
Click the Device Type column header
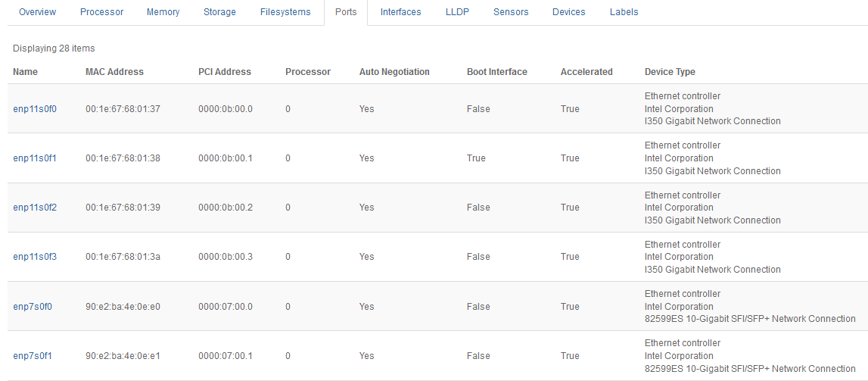670,72
